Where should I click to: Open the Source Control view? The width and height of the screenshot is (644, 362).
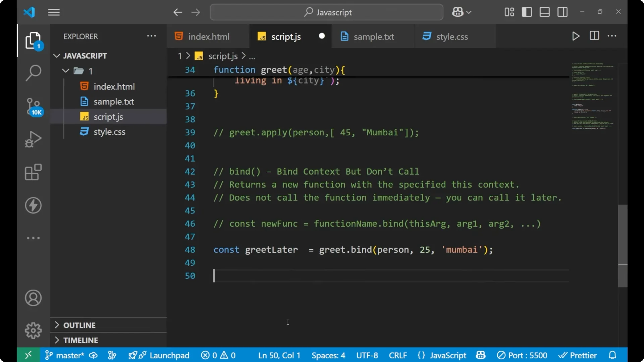pos(33,107)
